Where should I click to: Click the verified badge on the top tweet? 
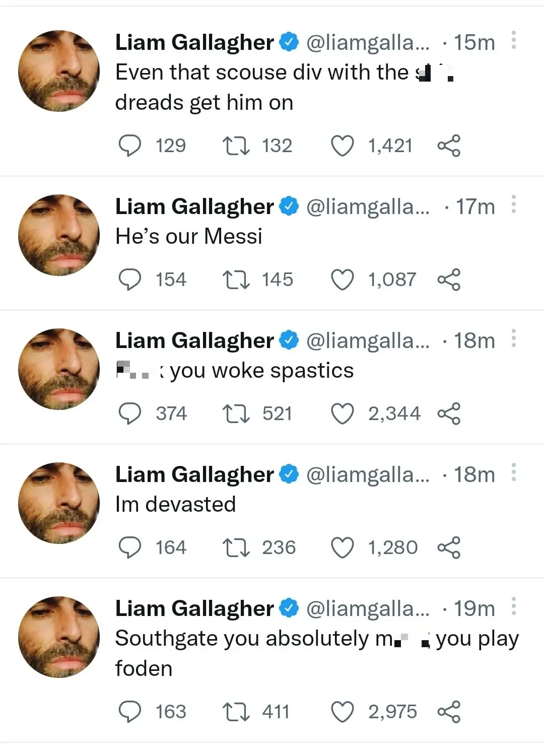click(288, 42)
